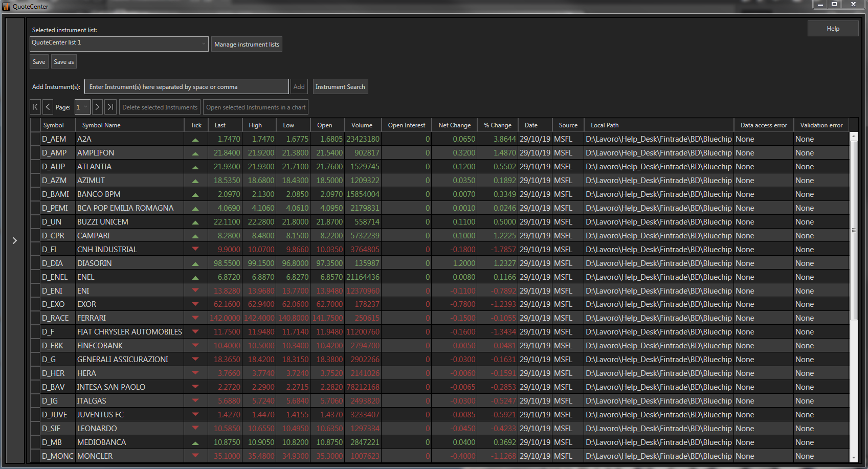Click the Manage instrument lists button
This screenshot has height=469, width=868.
[247, 44]
